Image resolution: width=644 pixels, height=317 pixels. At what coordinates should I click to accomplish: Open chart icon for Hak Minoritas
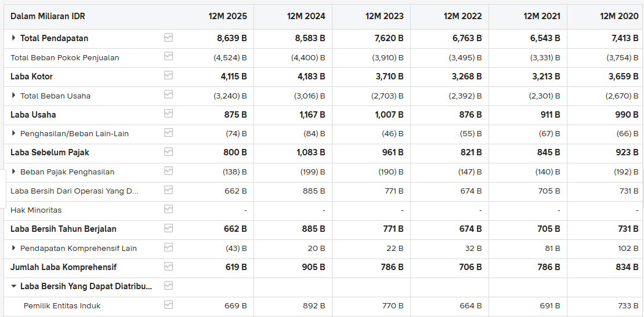[x=168, y=209]
